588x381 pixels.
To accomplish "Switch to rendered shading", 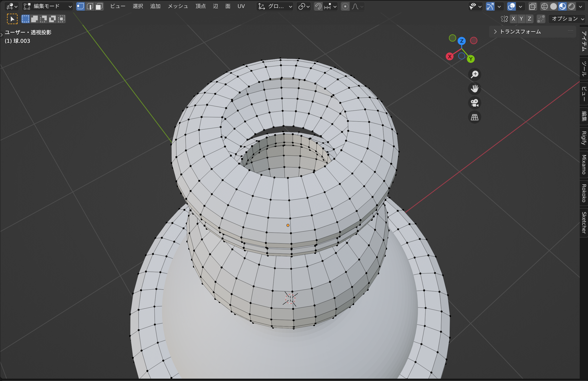I will 571,6.
